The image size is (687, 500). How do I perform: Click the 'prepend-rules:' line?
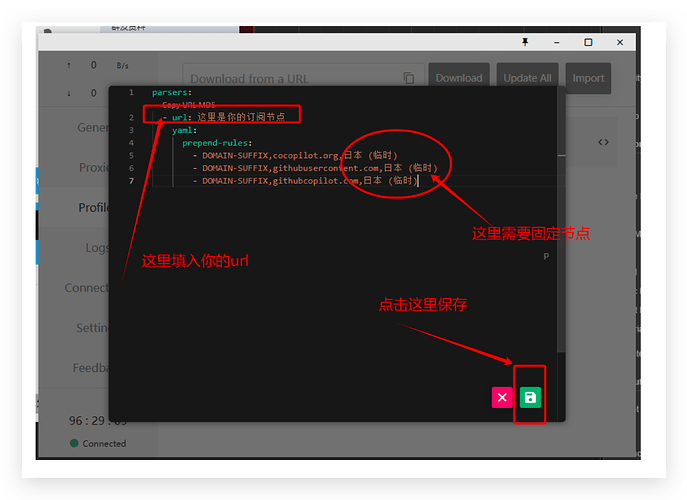(217, 143)
